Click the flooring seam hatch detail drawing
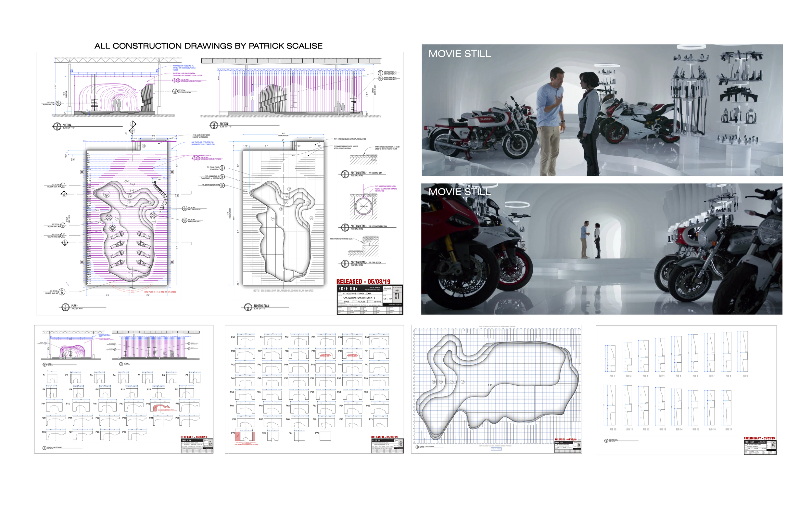Screen dimensions: 812x516 (363, 159)
